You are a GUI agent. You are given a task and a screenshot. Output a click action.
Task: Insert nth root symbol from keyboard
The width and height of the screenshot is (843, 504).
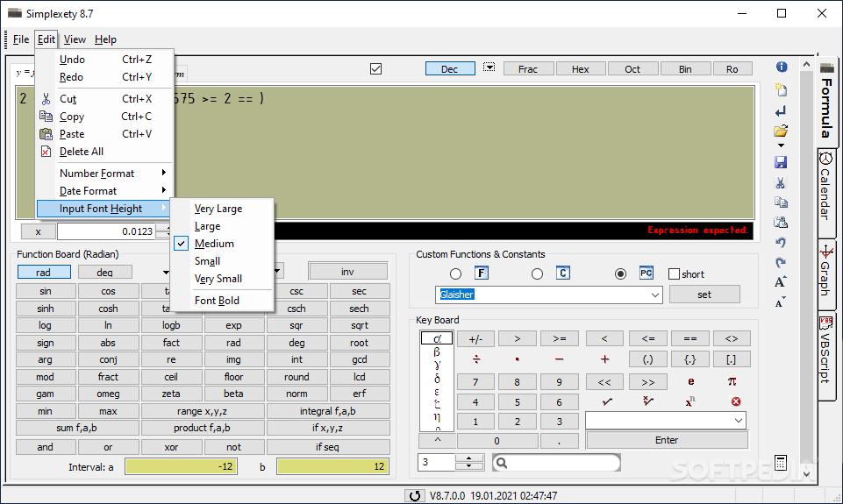click(648, 401)
